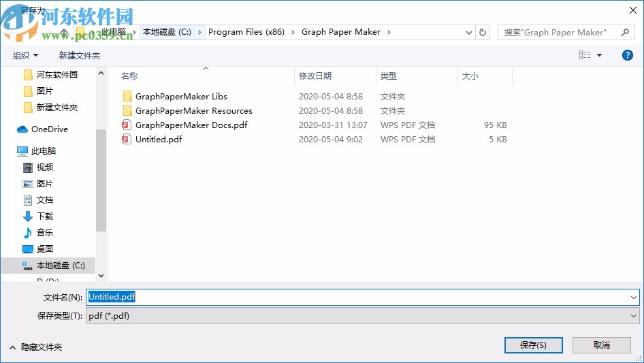
Task: Click the 保存(S) save button
Action: click(x=534, y=345)
